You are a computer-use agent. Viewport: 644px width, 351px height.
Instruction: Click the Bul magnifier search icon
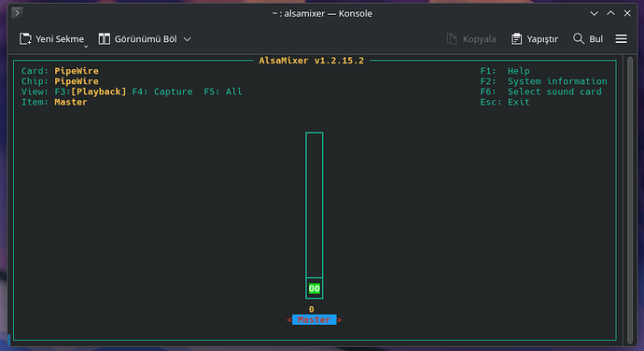pyautogui.click(x=579, y=38)
